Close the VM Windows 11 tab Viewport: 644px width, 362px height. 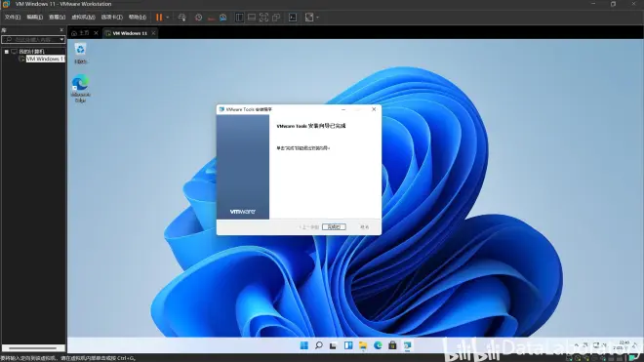click(x=153, y=33)
